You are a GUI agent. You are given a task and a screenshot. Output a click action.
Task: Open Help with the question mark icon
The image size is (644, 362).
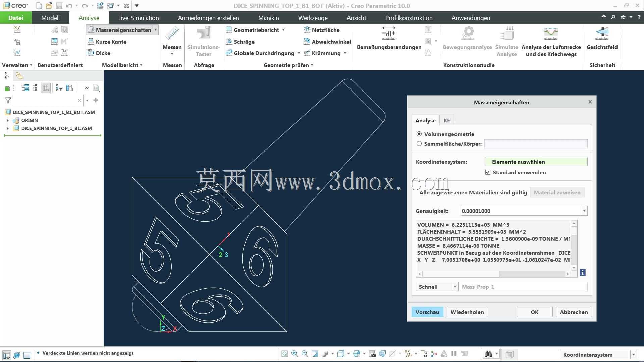(x=639, y=17)
